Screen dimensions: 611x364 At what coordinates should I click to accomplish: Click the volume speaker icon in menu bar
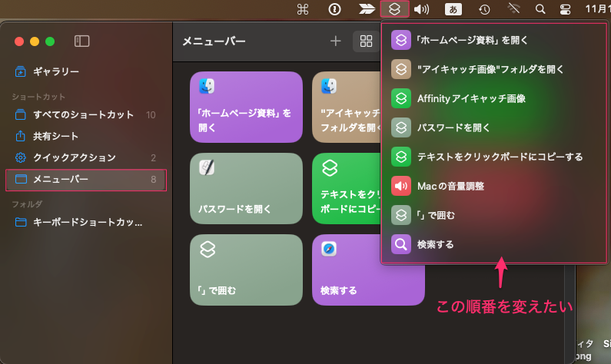tap(421, 10)
